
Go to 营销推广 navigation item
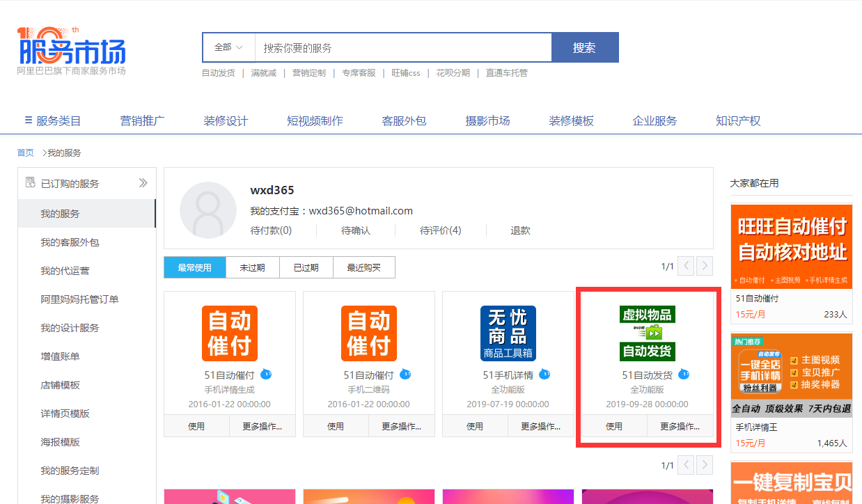coord(143,120)
